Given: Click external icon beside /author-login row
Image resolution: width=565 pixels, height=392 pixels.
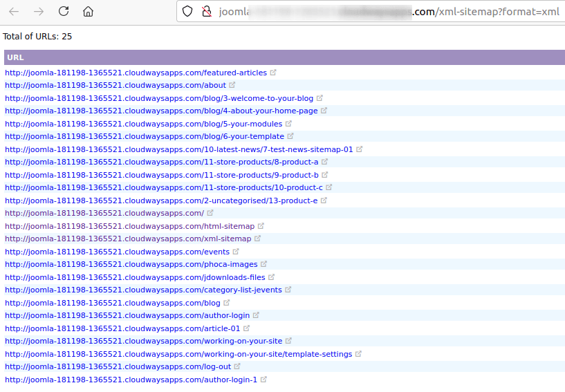Looking at the screenshot, I should point(256,315).
